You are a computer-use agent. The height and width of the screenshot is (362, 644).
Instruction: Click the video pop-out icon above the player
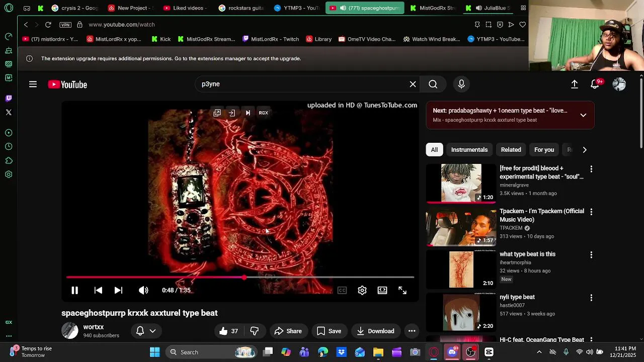tap(217, 113)
